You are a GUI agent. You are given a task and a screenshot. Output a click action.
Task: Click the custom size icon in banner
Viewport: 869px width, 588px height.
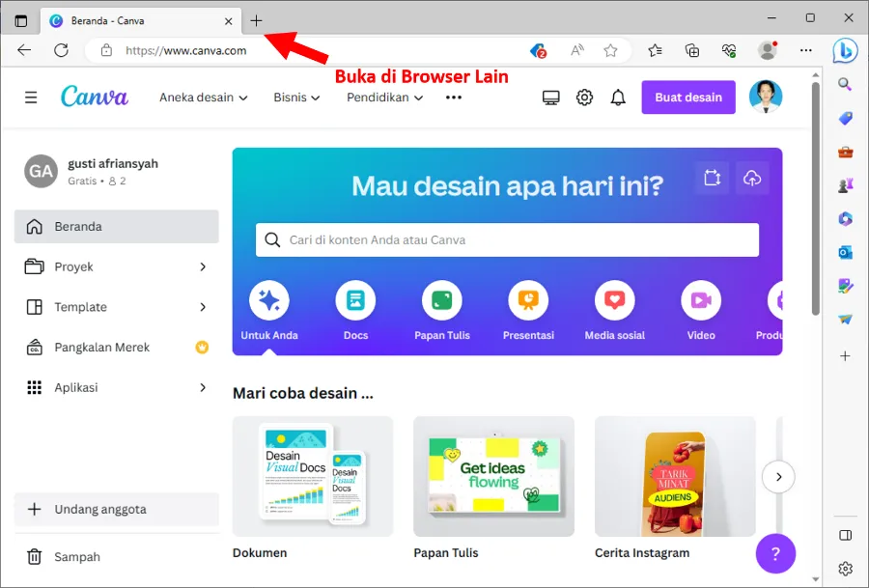coord(713,178)
